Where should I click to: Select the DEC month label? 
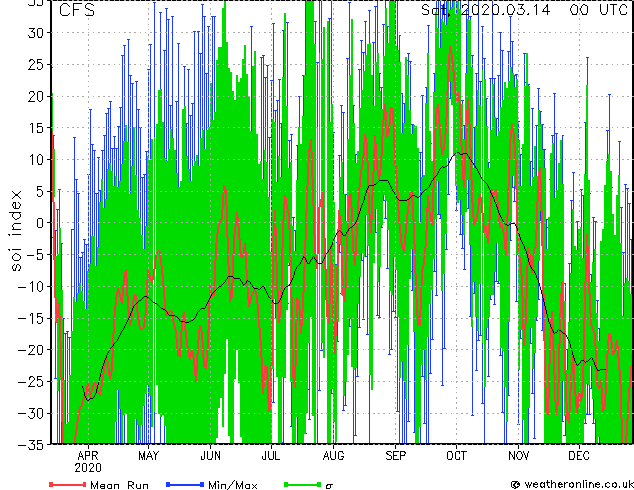(x=579, y=456)
